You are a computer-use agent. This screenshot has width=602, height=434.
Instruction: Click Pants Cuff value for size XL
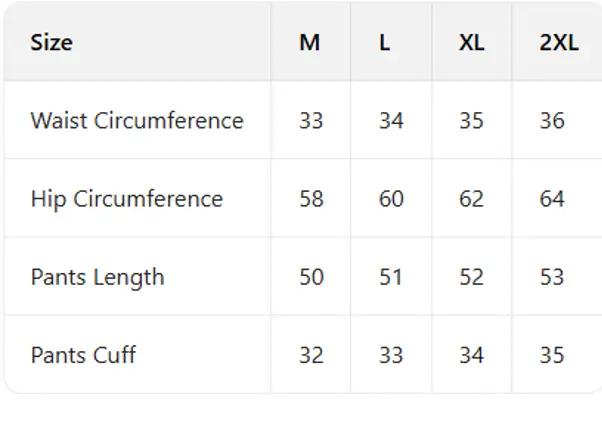tap(471, 355)
